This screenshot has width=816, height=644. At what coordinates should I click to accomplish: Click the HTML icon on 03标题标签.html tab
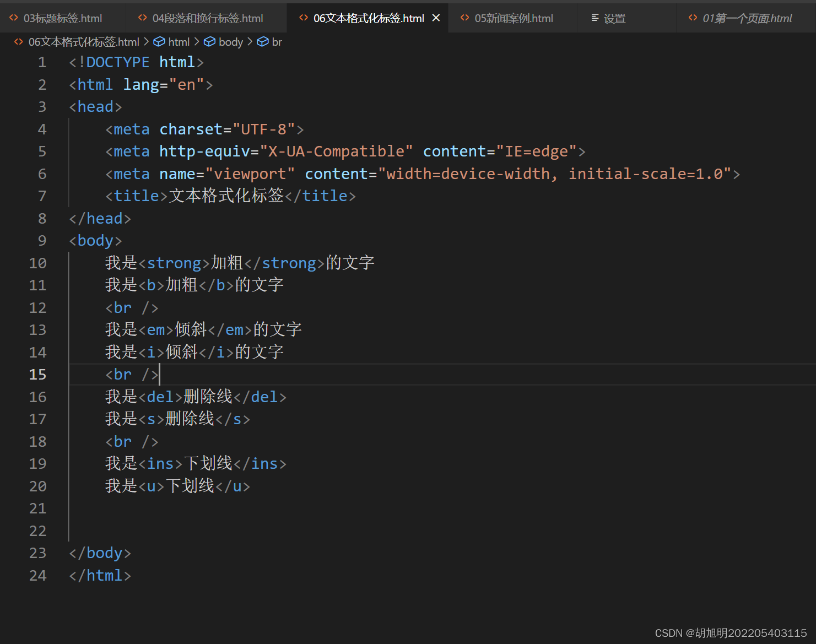(x=13, y=18)
